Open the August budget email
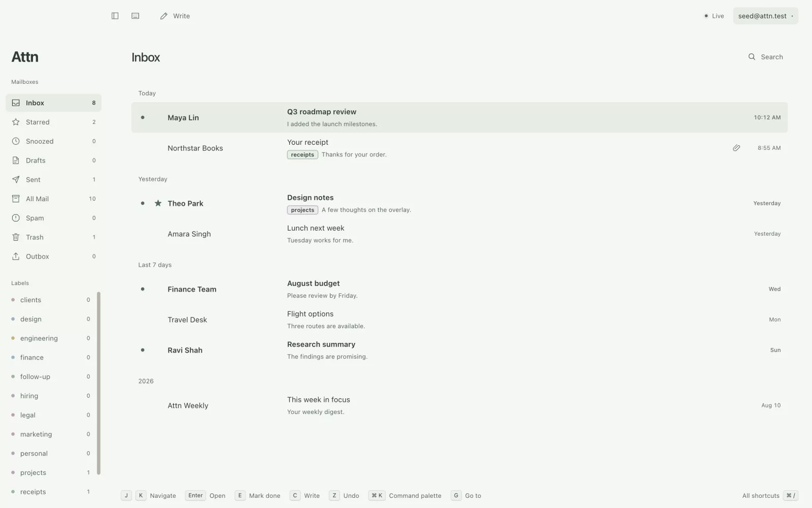 459,290
